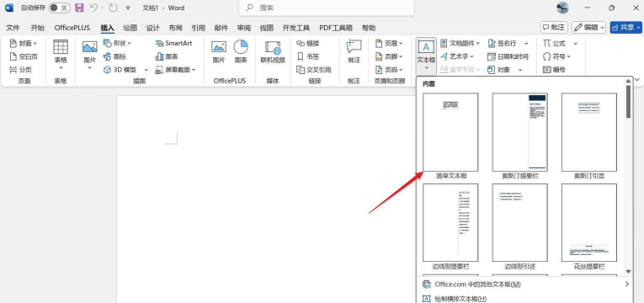644x303 pixels.
Task: Click the OfficePLUS 图片 button
Action: 219,52
